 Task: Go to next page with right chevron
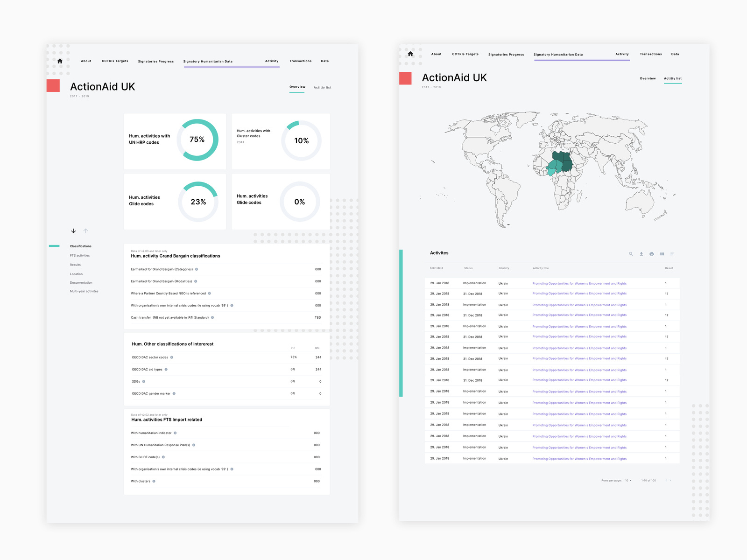670,480
